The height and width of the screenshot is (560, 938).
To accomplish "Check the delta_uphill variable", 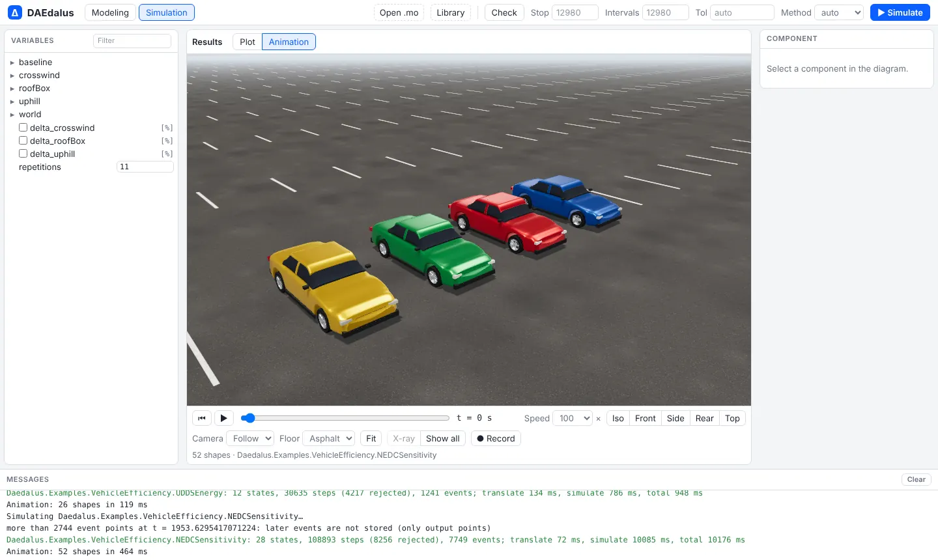I will [23, 154].
